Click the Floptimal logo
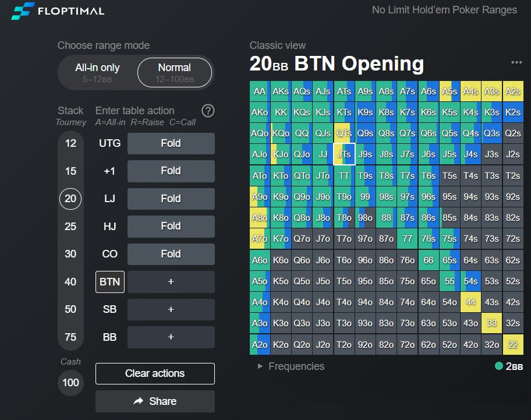Screen dimensions: 531x420 coord(58,11)
